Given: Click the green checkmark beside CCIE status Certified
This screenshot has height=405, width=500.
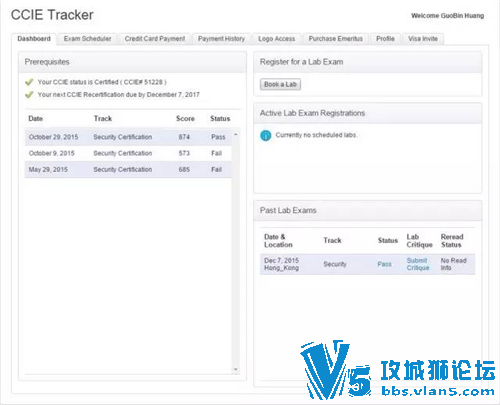Looking at the screenshot, I should (29, 82).
